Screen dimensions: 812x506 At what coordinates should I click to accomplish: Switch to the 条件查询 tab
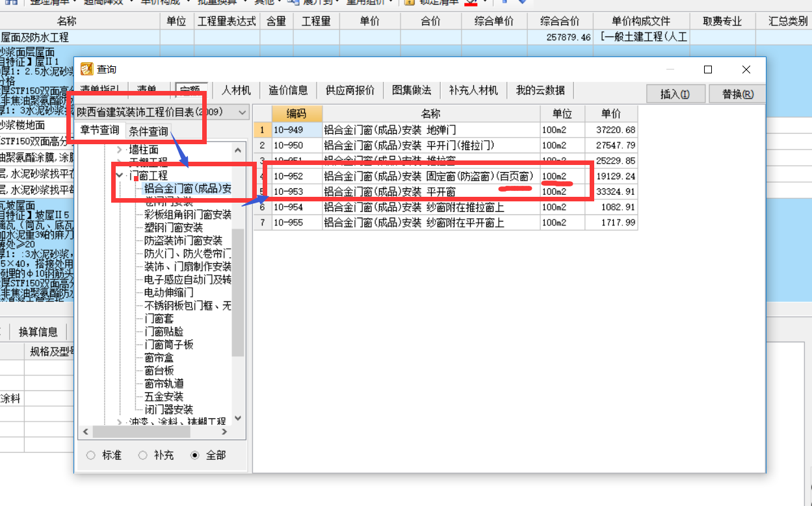[x=148, y=131]
